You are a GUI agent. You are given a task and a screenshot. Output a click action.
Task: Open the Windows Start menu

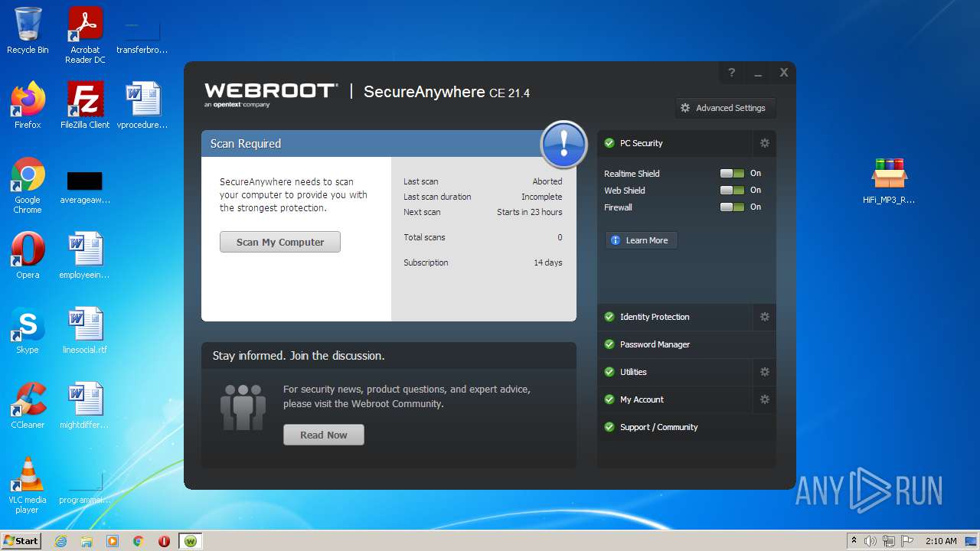click(x=21, y=541)
